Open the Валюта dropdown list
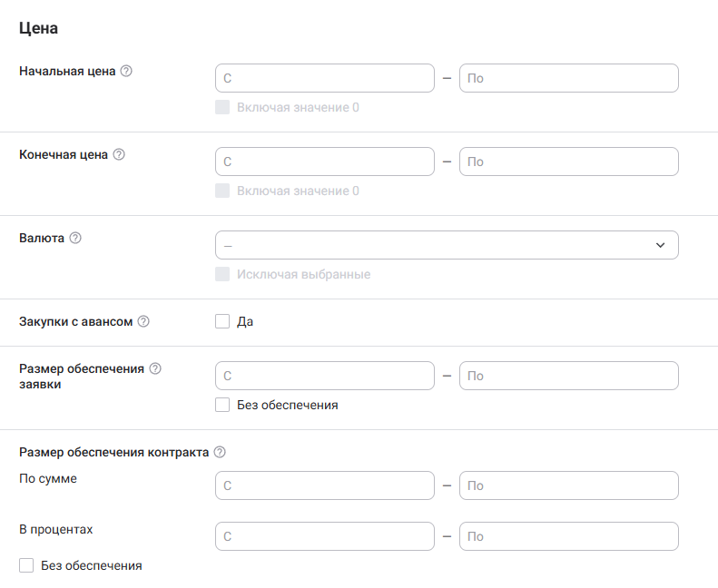This screenshot has height=588, width=718. [436, 245]
